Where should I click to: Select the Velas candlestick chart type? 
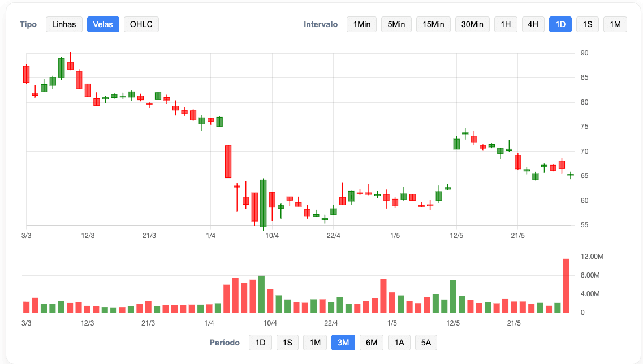(x=103, y=24)
